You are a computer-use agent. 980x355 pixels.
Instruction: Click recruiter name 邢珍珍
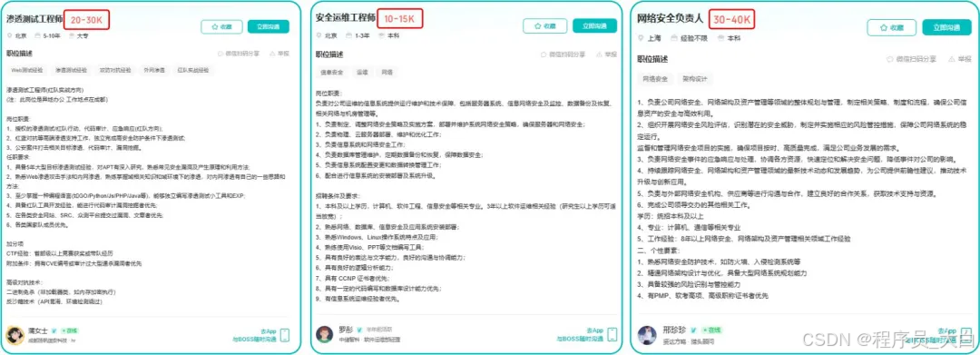tap(674, 330)
